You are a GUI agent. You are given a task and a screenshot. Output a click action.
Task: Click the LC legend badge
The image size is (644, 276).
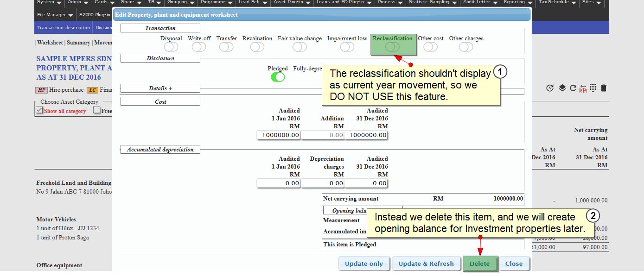(x=92, y=90)
